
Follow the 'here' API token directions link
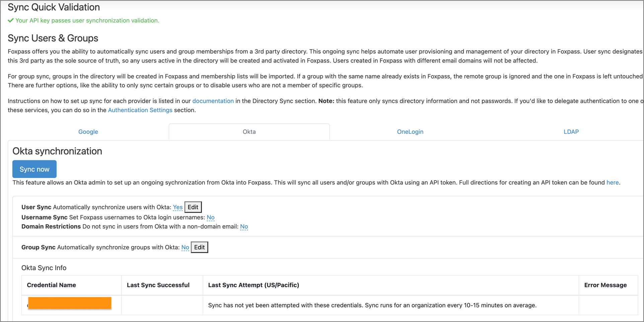(x=612, y=183)
